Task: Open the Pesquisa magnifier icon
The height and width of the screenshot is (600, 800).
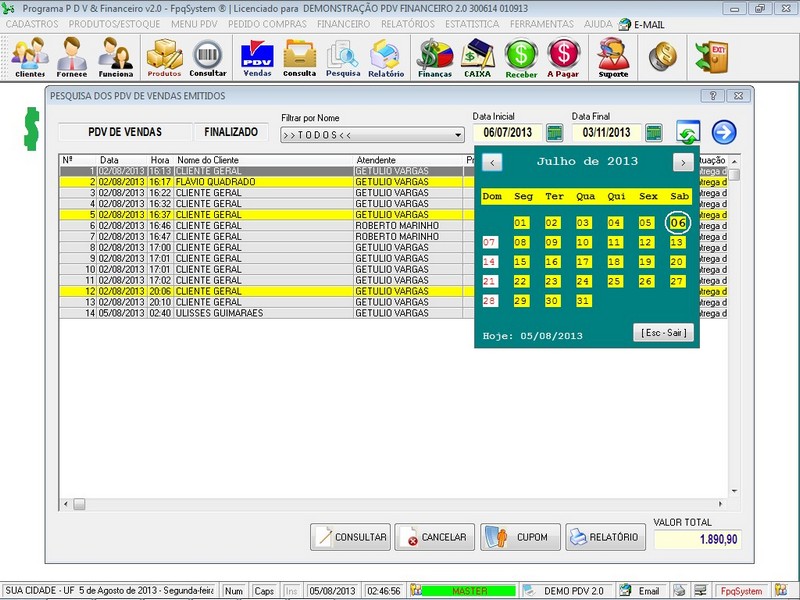Action: [343, 58]
